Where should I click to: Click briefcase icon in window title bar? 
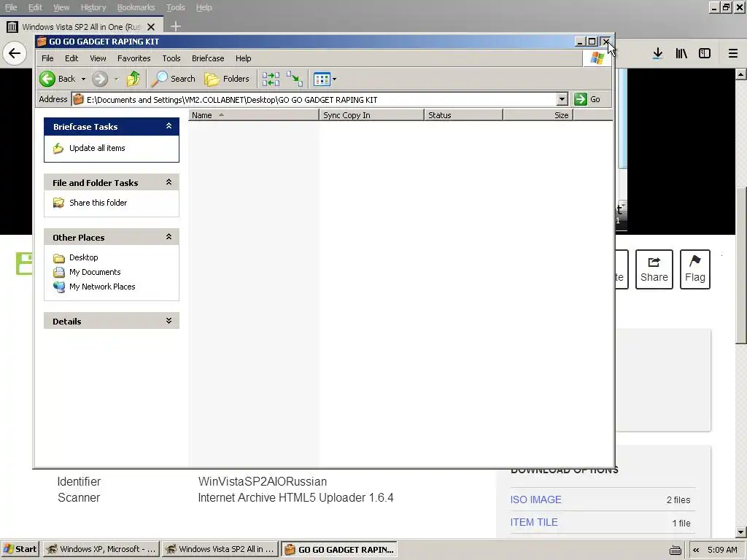click(x=42, y=42)
